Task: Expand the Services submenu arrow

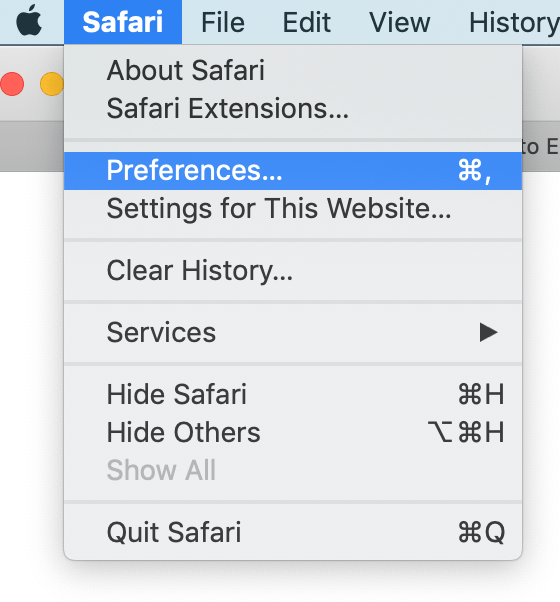Action: [x=489, y=332]
